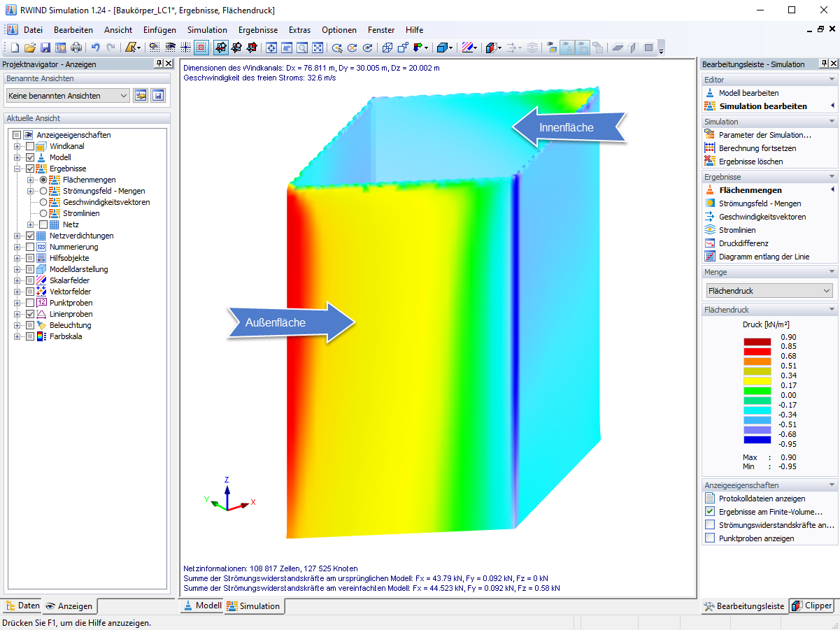This screenshot has width=840, height=630.
Task: Open the Menge dropdown showing Flächendruck
Action: 768,289
